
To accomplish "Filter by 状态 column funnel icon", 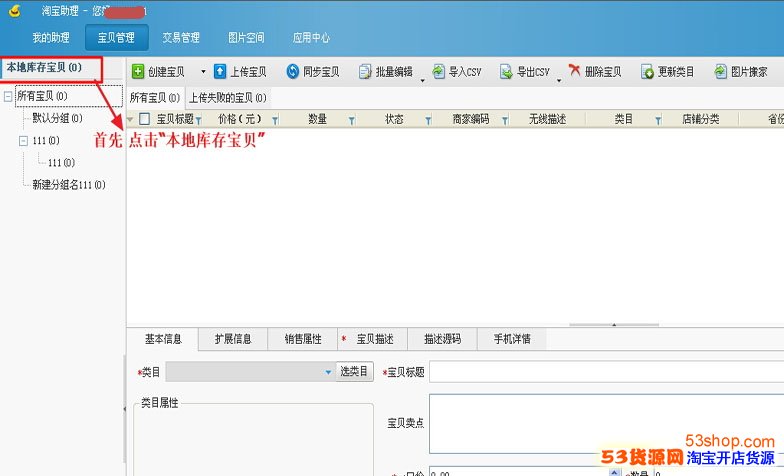I will tap(428, 120).
